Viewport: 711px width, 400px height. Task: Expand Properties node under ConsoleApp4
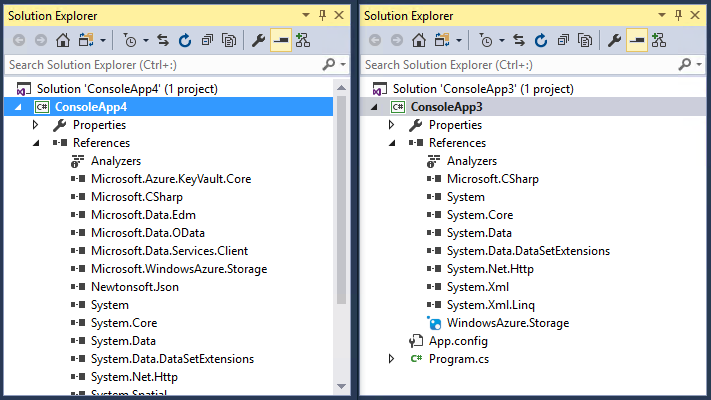click(x=35, y=125)
